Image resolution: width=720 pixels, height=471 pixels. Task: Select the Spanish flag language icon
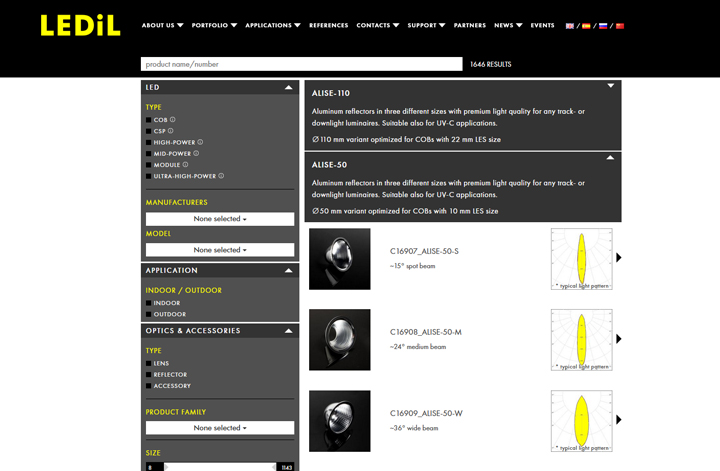(586, 26)
